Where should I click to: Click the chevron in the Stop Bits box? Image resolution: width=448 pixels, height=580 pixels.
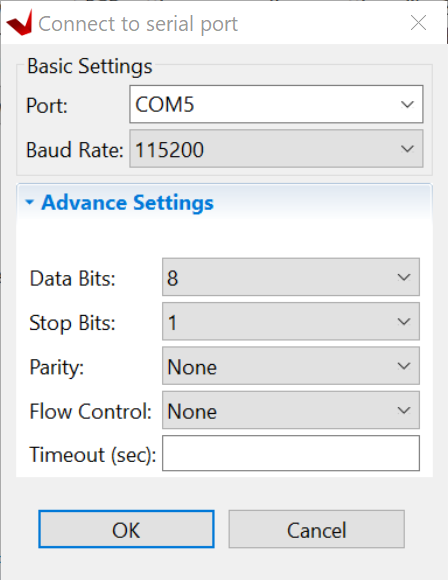tap(404, 321)
